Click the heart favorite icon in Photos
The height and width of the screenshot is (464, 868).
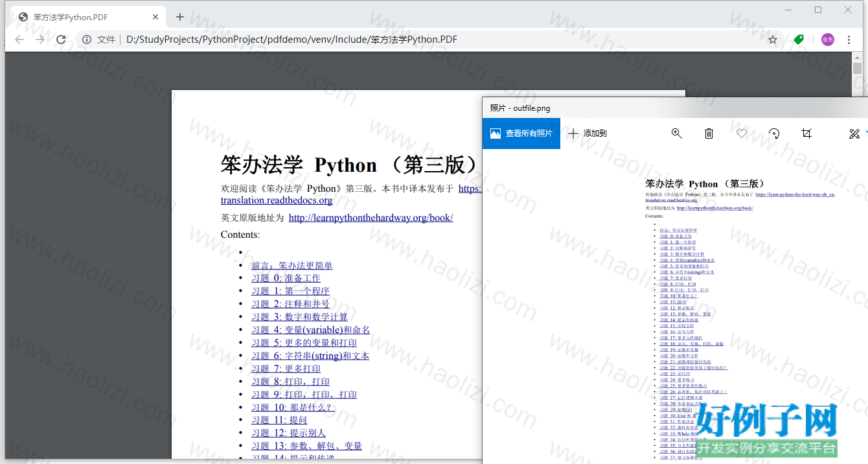pos(742,133)
